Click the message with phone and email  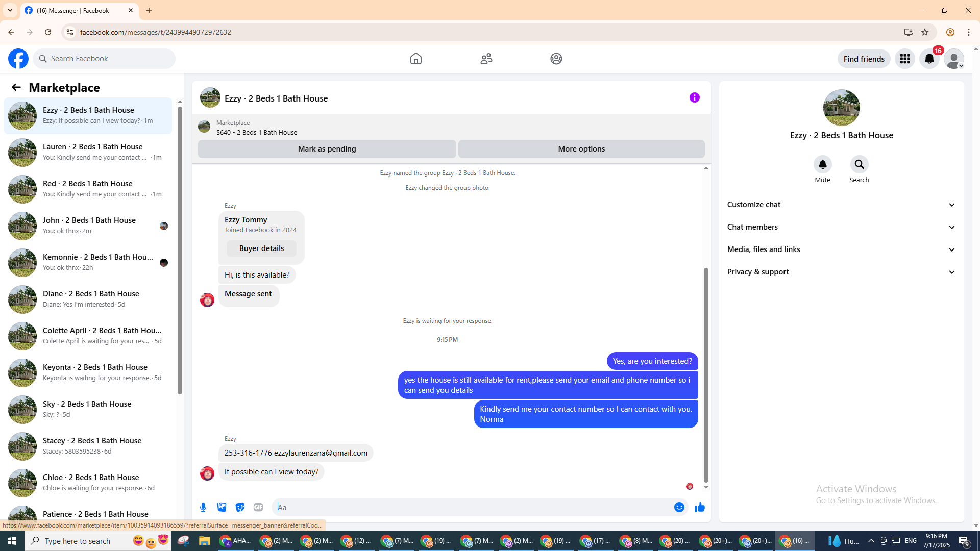[296, 453]
